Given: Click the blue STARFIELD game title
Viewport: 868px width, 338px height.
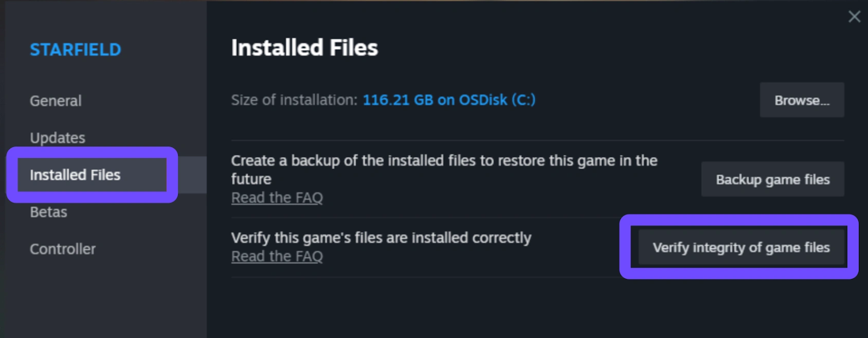Looking at the screenshot, I should (75, 50).
